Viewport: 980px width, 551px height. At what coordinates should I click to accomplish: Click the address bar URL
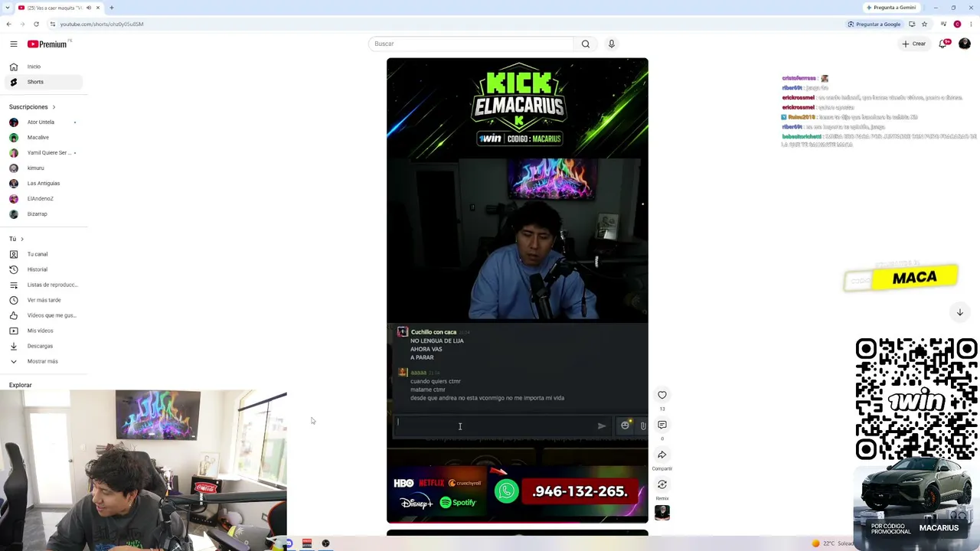pyautogui.click(x=102, y=24)
